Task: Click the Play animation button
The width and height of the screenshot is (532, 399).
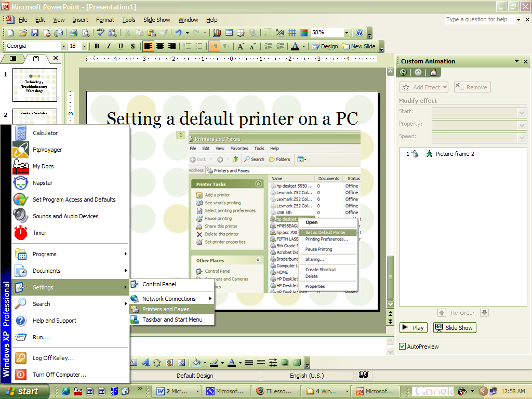Action: coord(413,328)
